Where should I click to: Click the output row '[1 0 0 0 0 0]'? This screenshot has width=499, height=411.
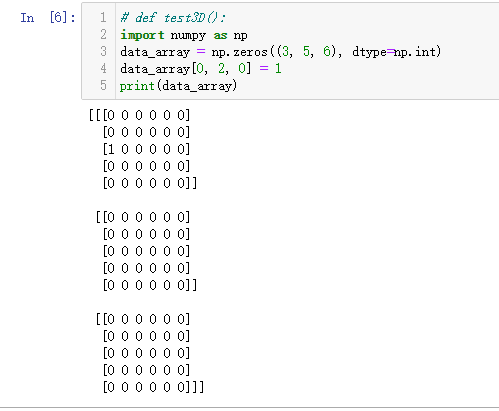click(146, 149)
